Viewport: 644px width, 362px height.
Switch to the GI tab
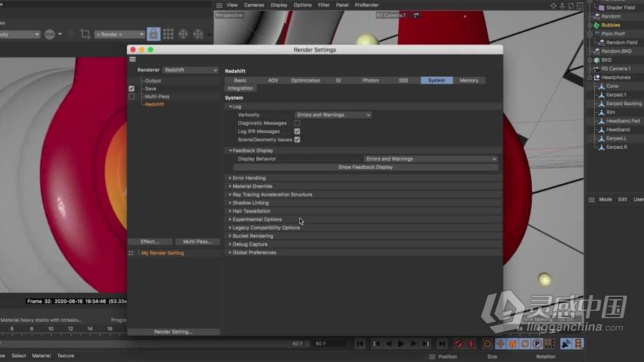pos(338,80)
